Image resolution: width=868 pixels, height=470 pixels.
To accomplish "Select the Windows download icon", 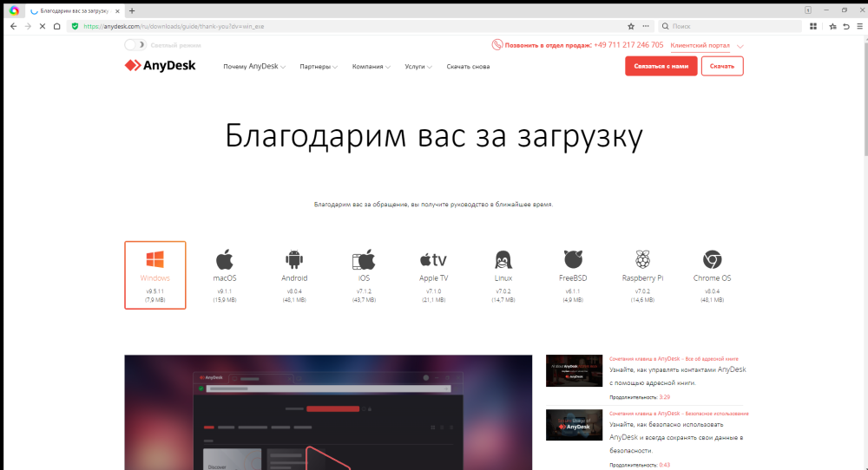I will pyautogui.click(x=155, y=259).
